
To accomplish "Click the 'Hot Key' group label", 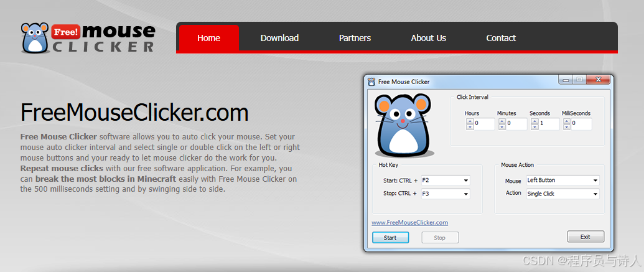I will coord(388,165).
